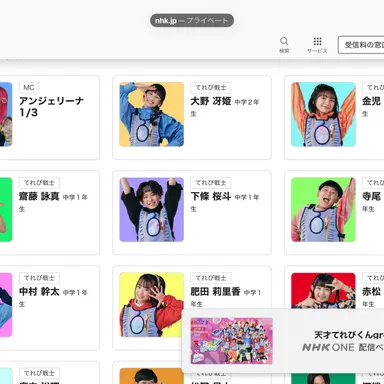This screenshot has height=384, width=384.
Task: Click the てれび戦士 tag above 齋藤 詠真
Action: pyautogui.click(x=39, y=183)
